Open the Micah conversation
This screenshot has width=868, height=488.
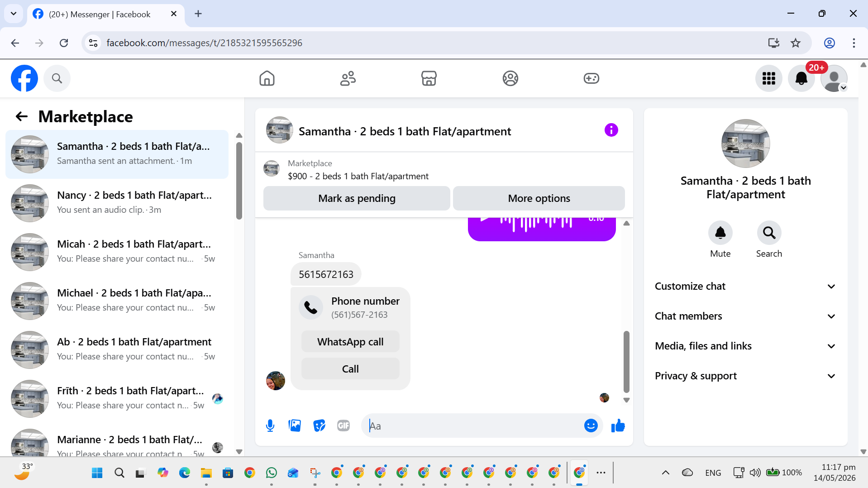pyautogui.click(x=117, y=252)
